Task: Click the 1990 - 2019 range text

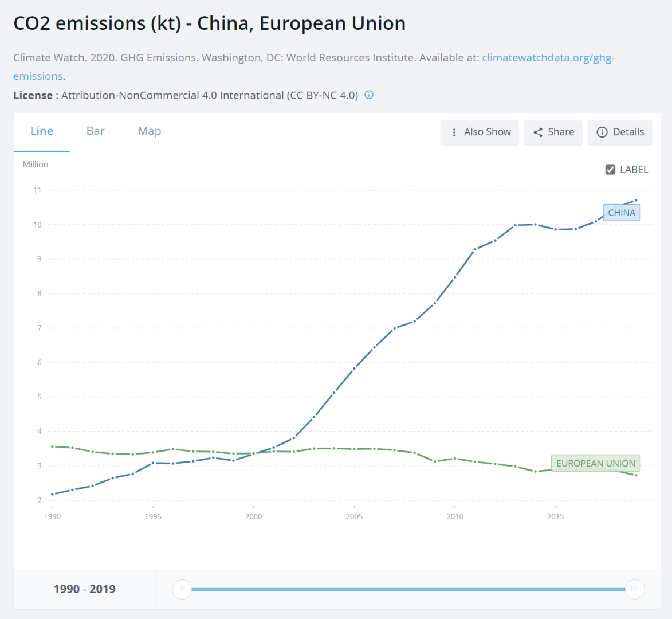Action: [84, 589]
